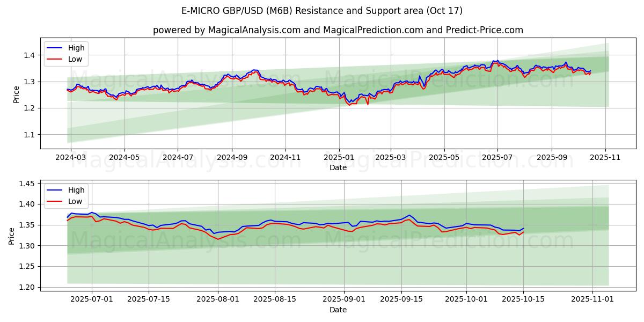644x322 pixels.
Task: Click the 2024-03 tick label on top chart
Action: [71, 158]
